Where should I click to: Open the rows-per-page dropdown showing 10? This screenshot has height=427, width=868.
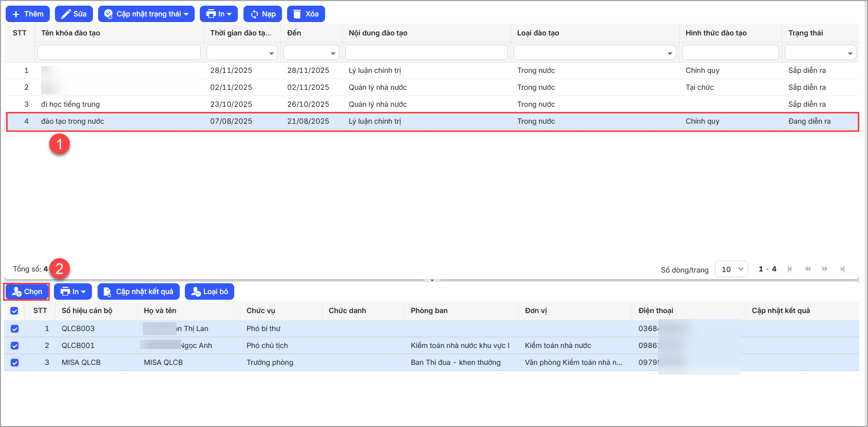click(x=731, y=269)
